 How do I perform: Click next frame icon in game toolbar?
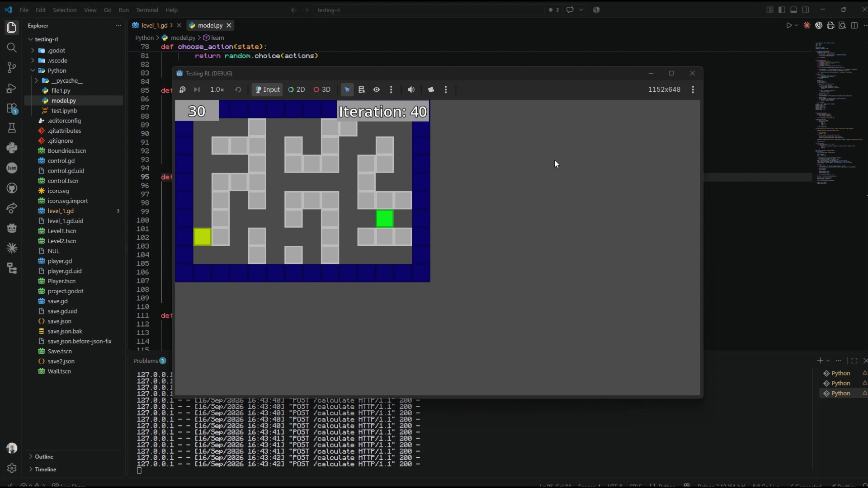click(x=197, y=89)
